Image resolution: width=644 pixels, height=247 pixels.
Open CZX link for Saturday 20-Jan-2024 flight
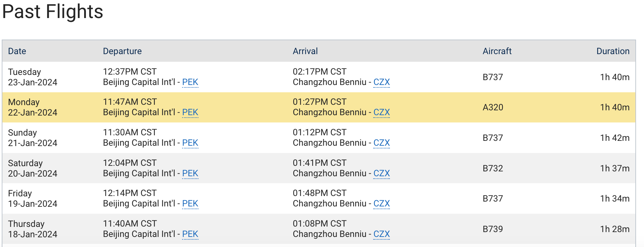point(382,173)
